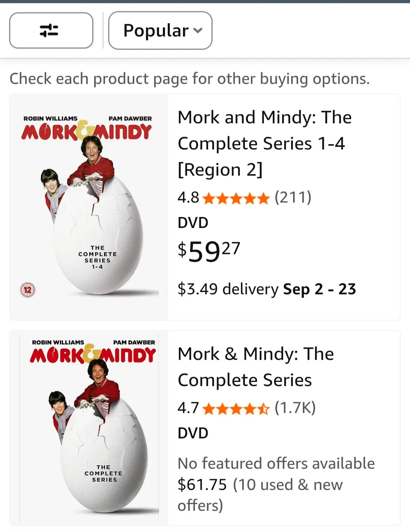The image size is (410, 532).
Task: Click the sliders filter icon next to Popular
Action: pos(51,31)
